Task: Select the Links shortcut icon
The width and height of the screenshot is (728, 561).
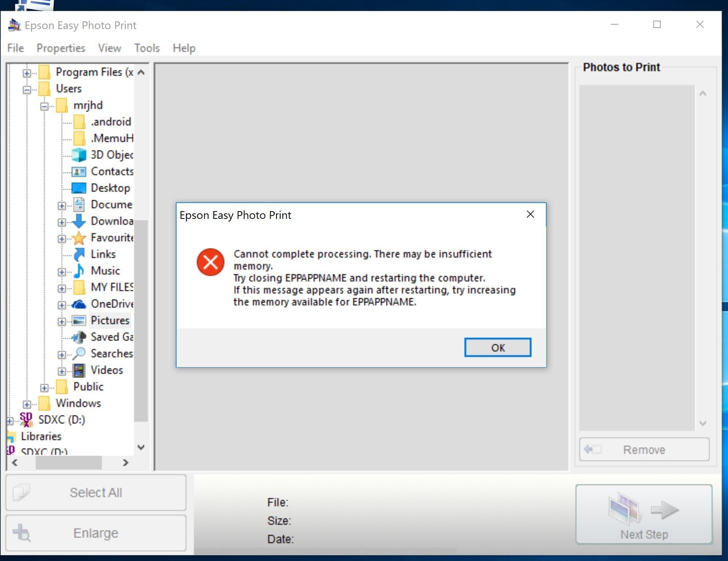Action: click(79, 254)
